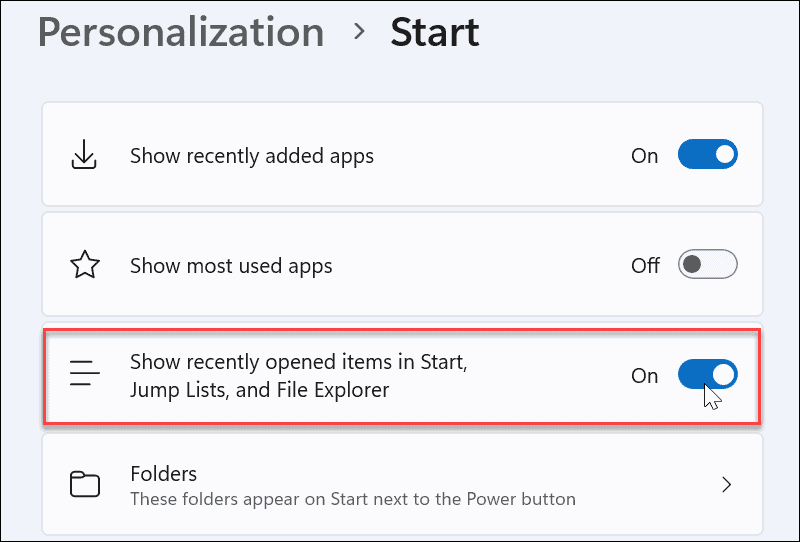Disable the recently added apps toggle
This screenshot has width=800, height=542.
pyautogui.click(x=707, y=155)
